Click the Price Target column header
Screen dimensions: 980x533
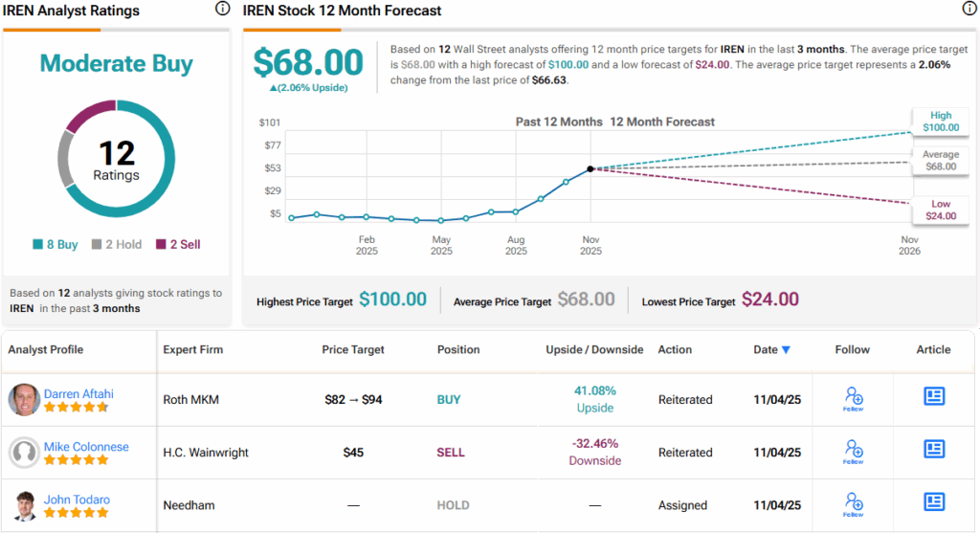click(x=353, y=349)
